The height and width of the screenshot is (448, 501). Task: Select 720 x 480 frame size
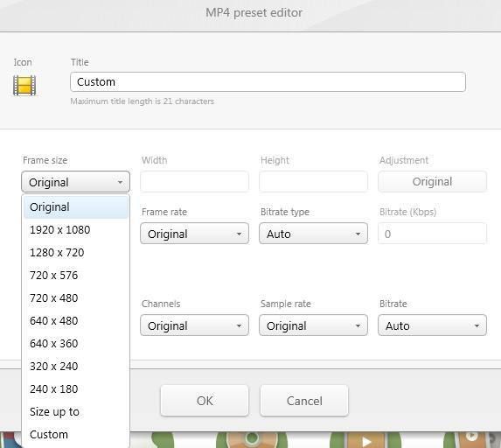click(76, 298)
